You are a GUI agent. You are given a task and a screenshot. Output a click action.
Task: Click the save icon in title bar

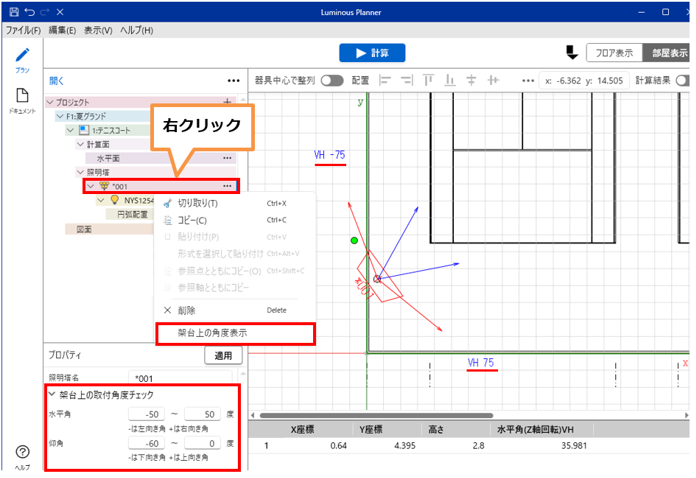pos(13,11)
